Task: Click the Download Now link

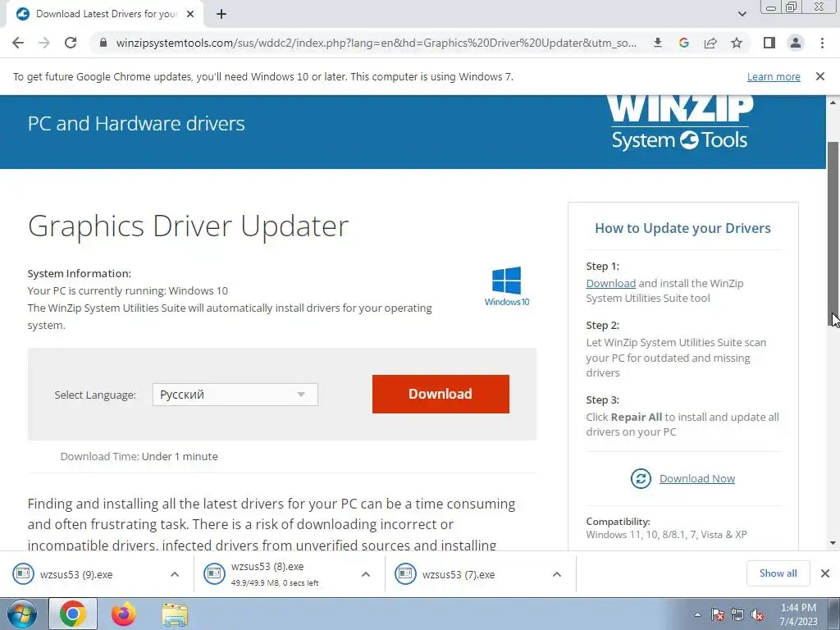Action: coord(697,478)
